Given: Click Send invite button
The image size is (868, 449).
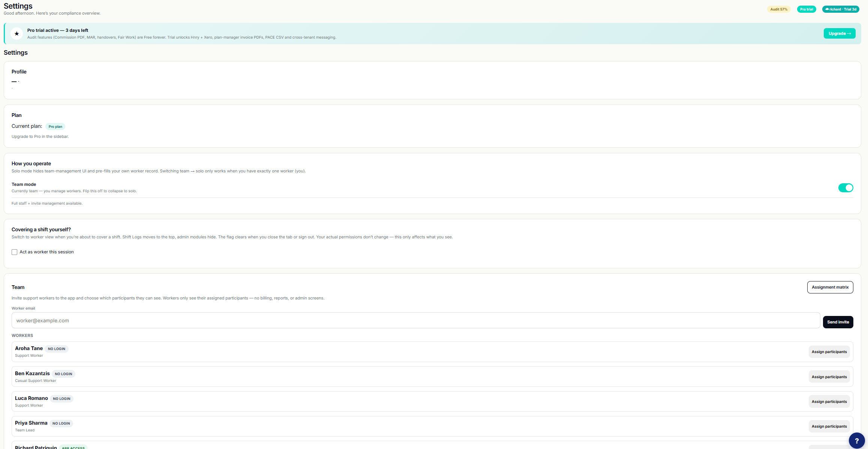Looking at the screenshot, I should 838,322.
